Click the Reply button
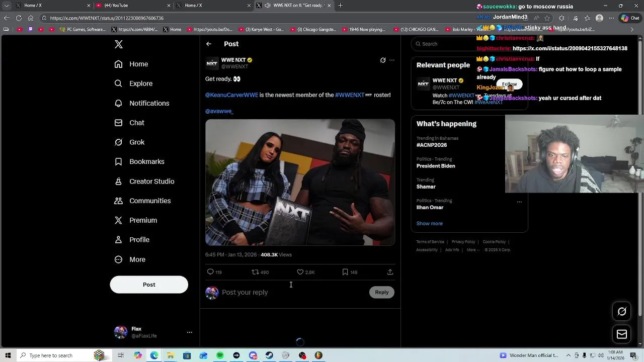The height and width of the screenshot is (362, 644). coord(382,292)
